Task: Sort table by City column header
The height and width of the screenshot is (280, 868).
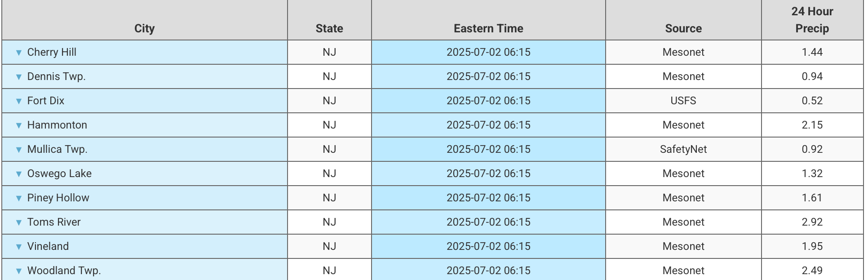Action: point(144,28)
